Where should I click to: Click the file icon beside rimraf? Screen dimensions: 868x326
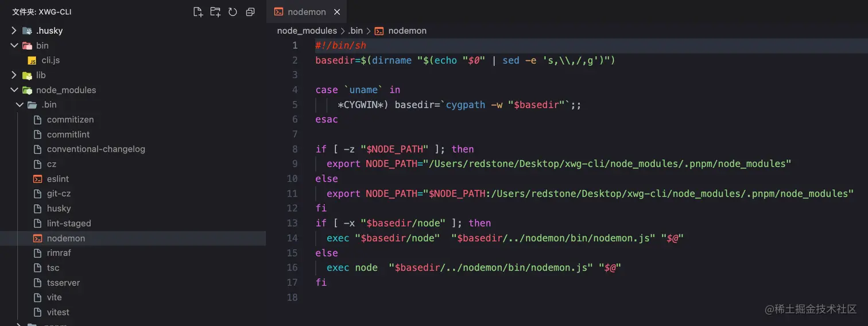(x=38, y=253)
